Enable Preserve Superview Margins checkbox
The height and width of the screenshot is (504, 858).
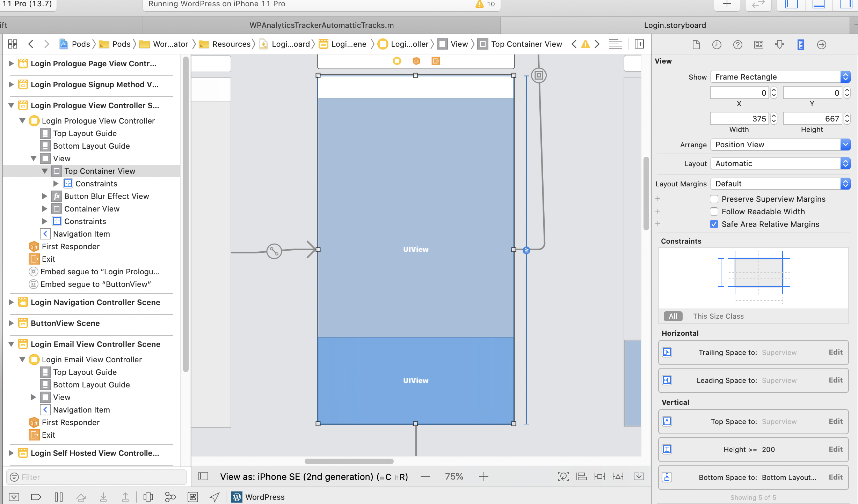[714, 199]
